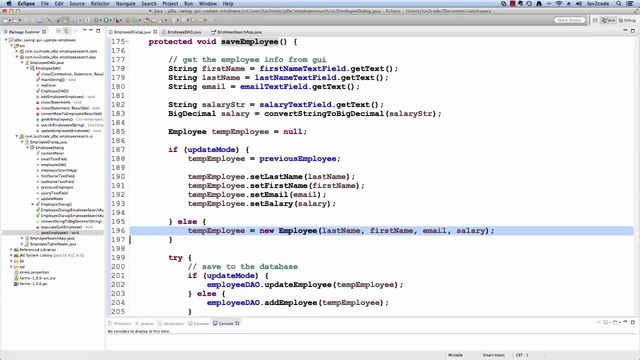This screenshot has height=360, width=640.
Task: Click the Spotlight search icon in menu bar
Action: point(619,3)
